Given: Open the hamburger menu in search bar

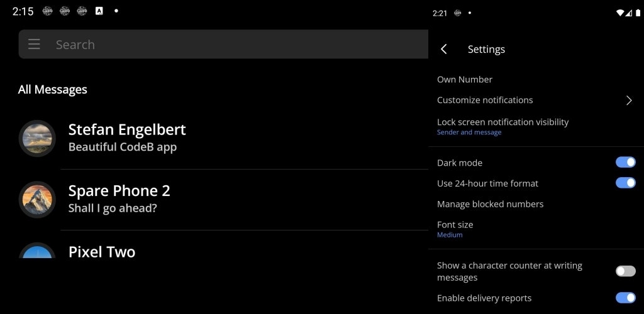Looking at the screenshot, I should point(34,44).
